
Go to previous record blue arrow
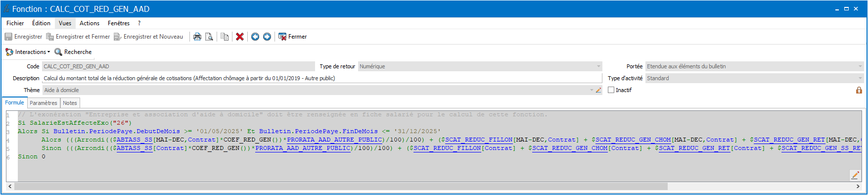pos(255,37)
